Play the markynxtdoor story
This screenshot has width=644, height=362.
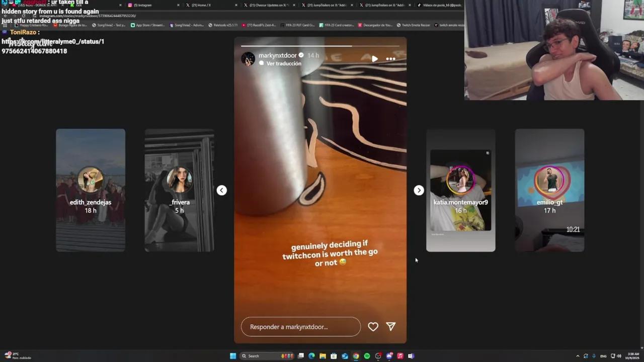click(374, 59)
